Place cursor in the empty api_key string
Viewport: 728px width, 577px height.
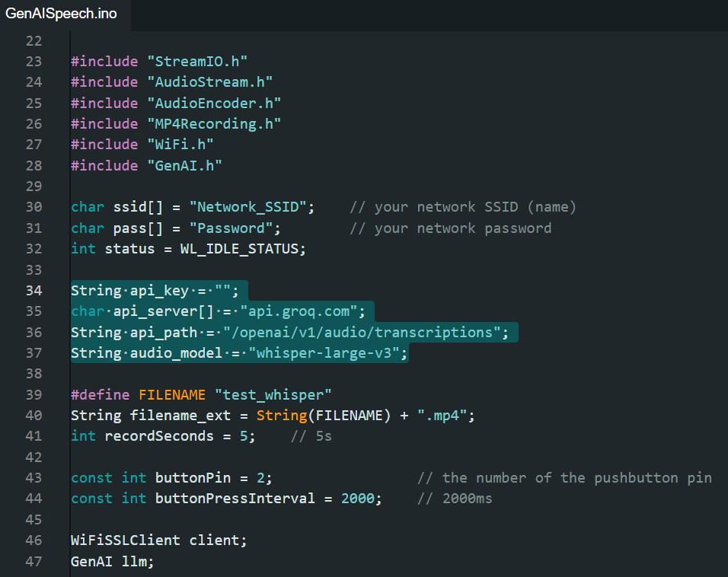pos(227,290)
